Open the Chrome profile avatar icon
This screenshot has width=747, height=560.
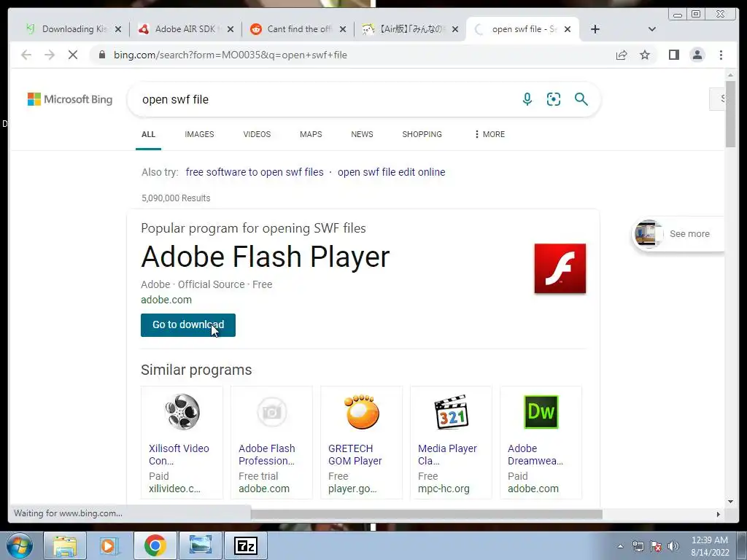[697, 55]
